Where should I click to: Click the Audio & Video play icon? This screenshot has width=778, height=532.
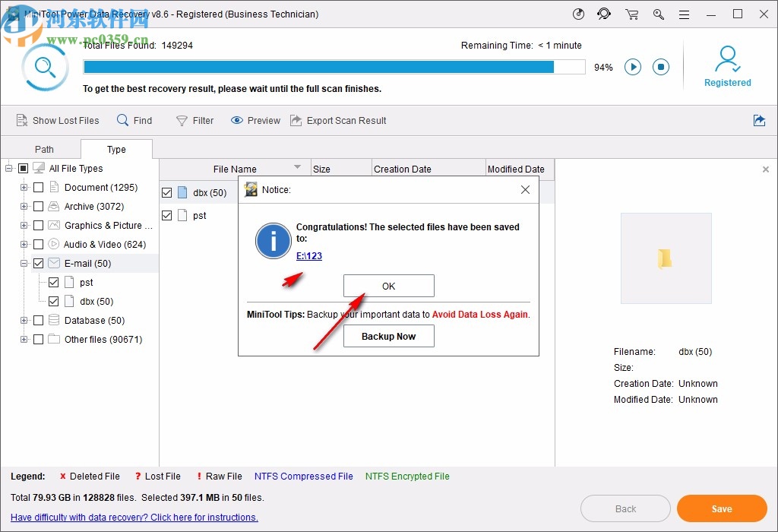click(x=54, y=244)
